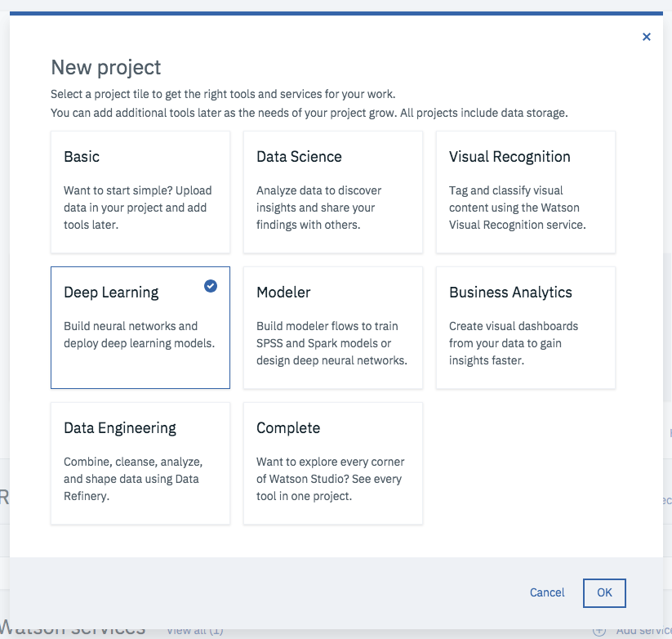Select the Basic project tile
The height and width of the screenshot is (639, 672).
click(140, 192)
